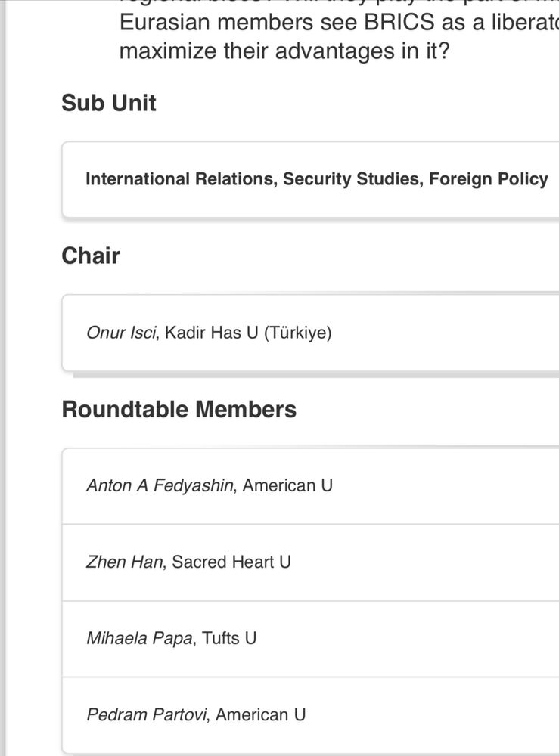Click the Chair section heading
The width and height of the screenshot is (559, 756).
(91, 256)
